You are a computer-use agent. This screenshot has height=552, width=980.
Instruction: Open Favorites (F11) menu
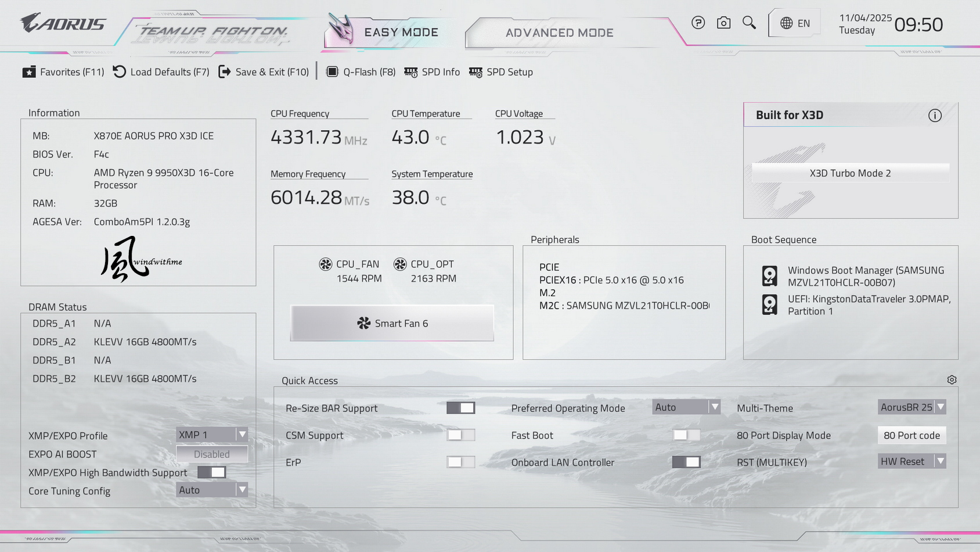[x=63, y=72]
